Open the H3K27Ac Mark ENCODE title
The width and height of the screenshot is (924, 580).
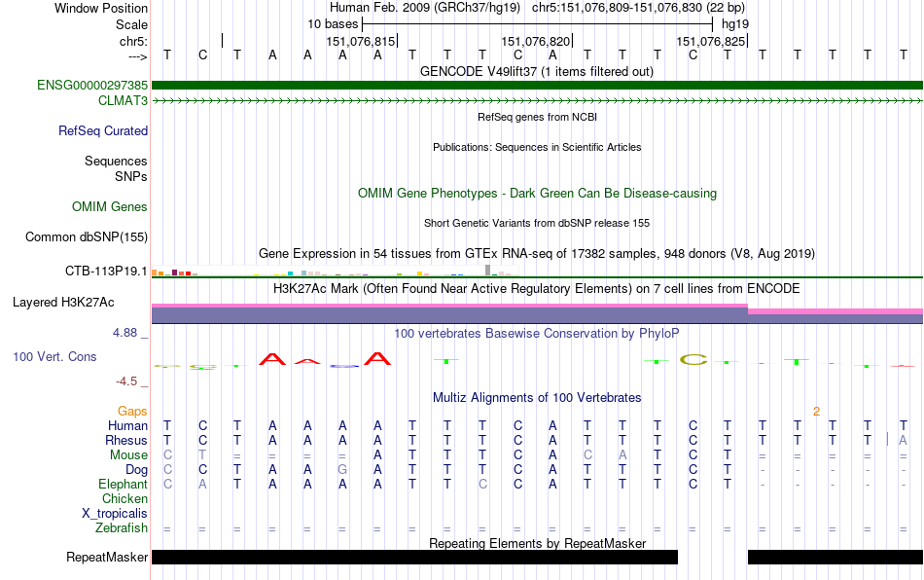[537, 289]
